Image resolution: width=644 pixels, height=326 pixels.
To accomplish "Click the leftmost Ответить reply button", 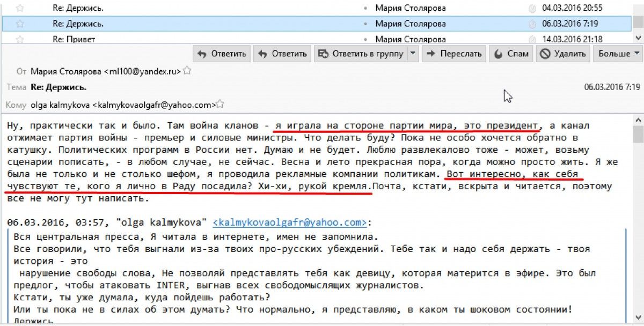I will [222, 54].
